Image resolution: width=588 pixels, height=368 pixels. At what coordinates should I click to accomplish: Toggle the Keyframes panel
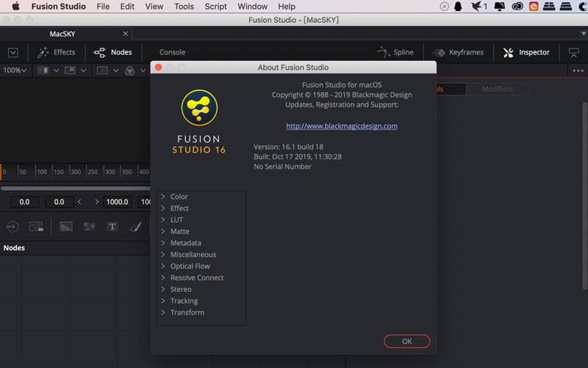coord(458,52)
